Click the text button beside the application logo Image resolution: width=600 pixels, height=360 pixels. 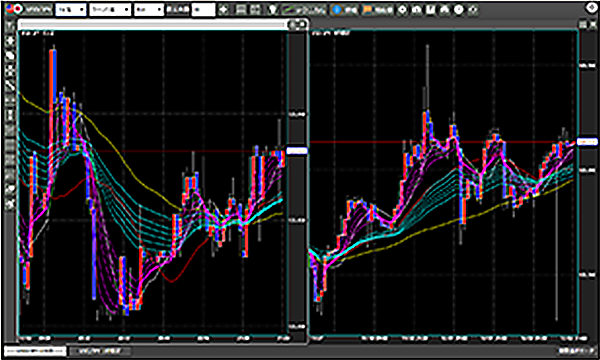pyautogui.click(x=37, y=10)
